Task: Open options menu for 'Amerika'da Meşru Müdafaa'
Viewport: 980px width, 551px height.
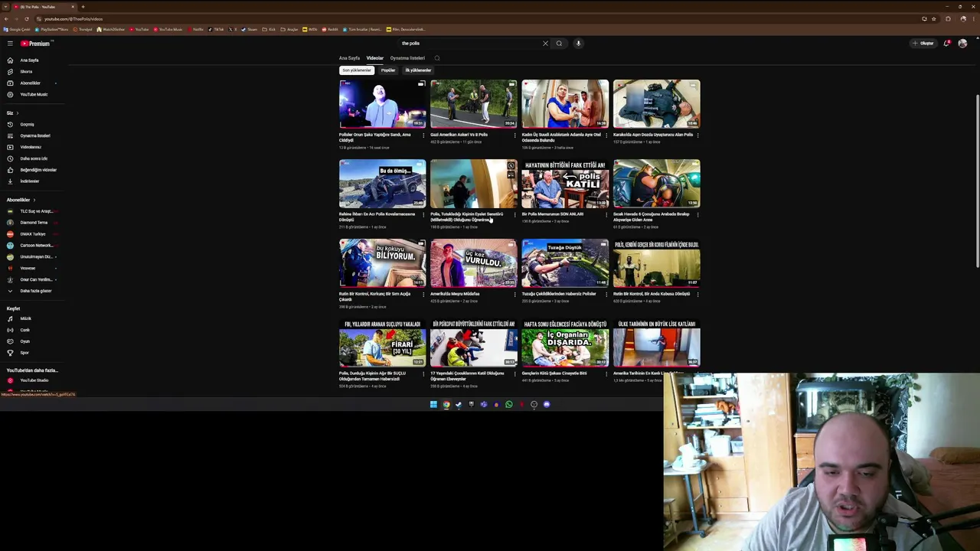Action: pos(514,295)
